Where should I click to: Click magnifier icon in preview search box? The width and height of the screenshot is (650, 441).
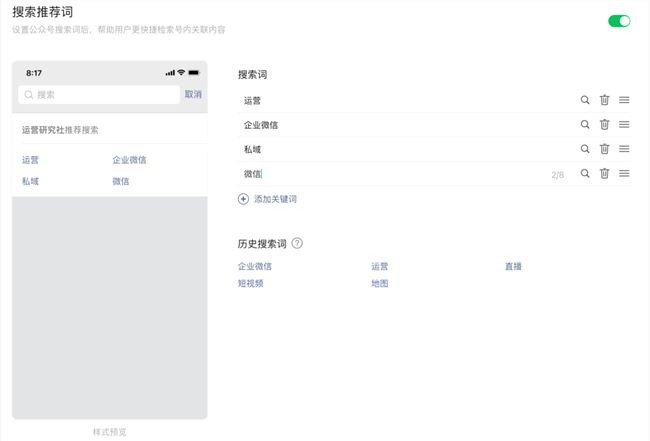tap(29, 94)
